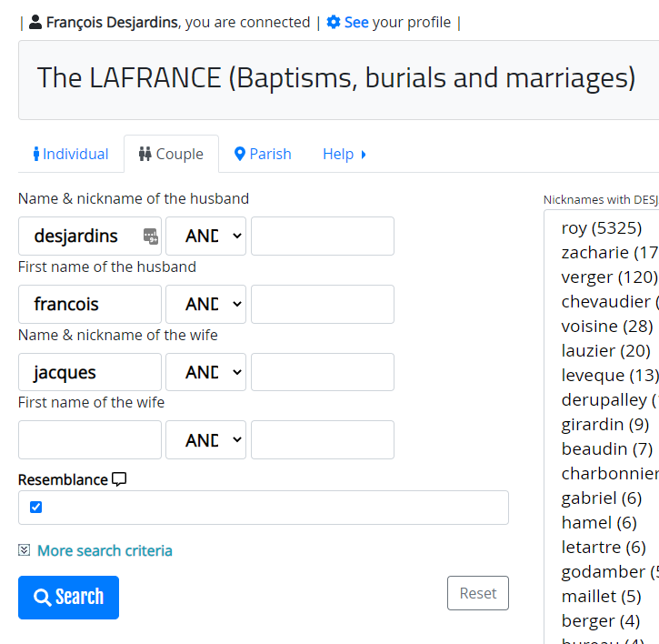Select nickname letartre (6)

point(604,548)
